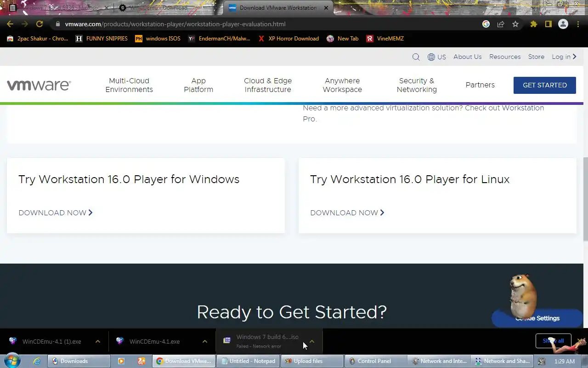The height and width of the screenshot is (368, 588).
Task: Open Security & Networking menu
Action: tap(417, 85)
